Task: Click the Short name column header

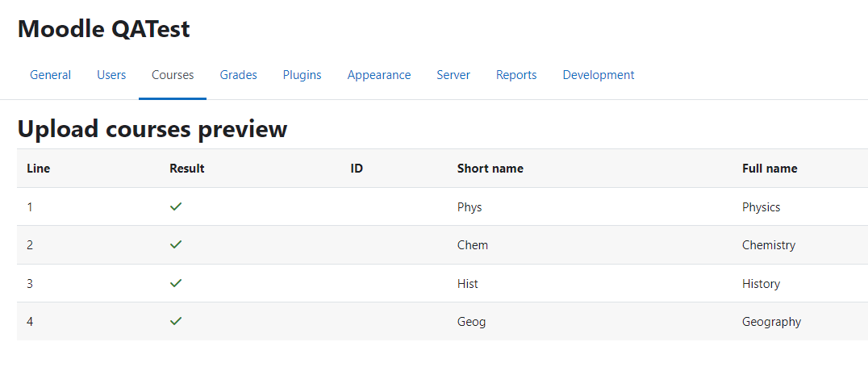Action: (490, 169)
